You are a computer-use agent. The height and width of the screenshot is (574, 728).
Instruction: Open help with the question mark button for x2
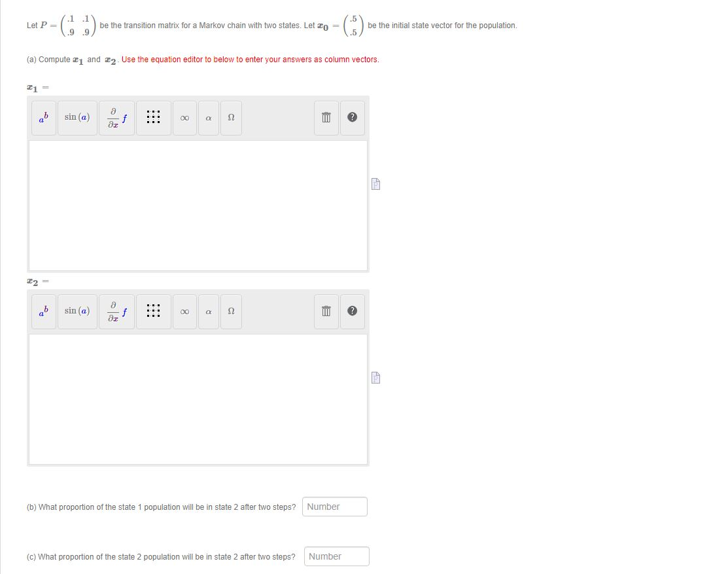coord(352,312)
